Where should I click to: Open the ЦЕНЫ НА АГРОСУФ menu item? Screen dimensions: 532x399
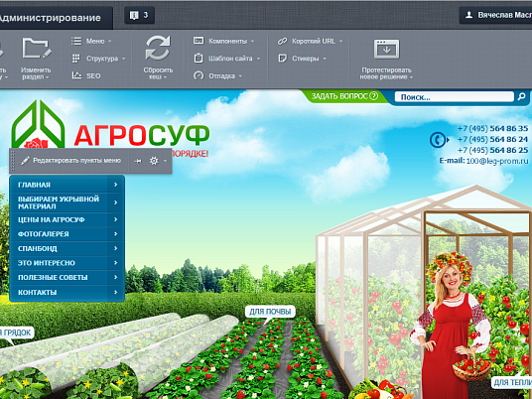point(67,219)
